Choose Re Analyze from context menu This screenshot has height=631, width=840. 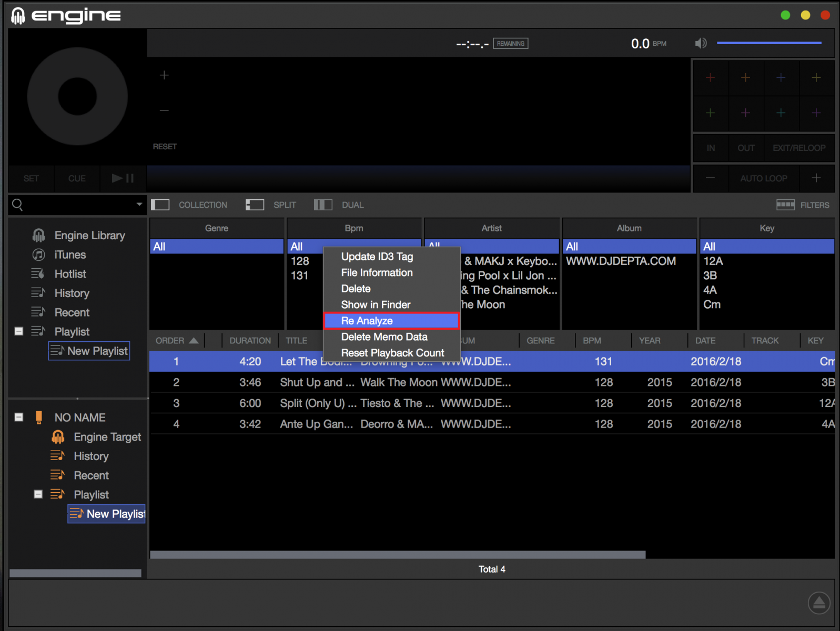[367, 321]
